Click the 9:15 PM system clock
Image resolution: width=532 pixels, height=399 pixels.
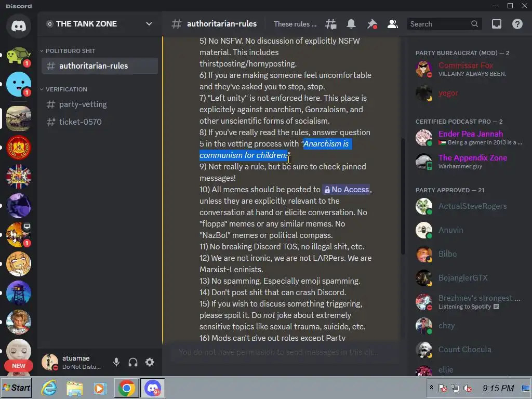coord(498,388)
